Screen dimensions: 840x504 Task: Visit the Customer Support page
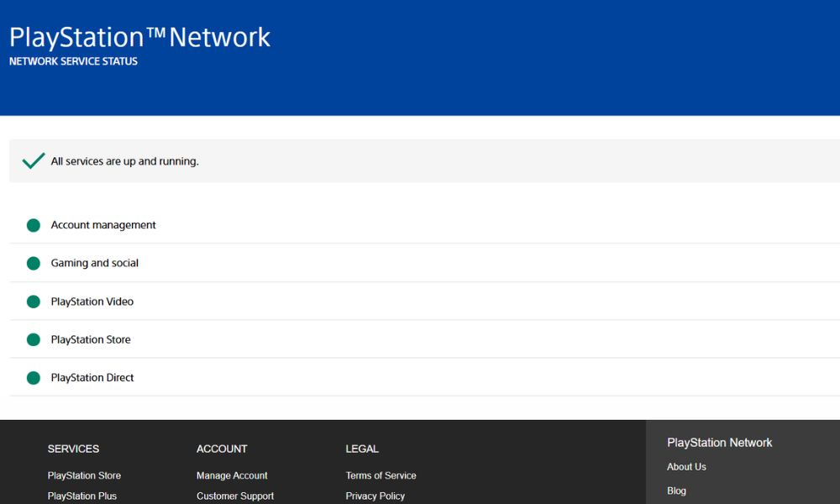point(234,496)
